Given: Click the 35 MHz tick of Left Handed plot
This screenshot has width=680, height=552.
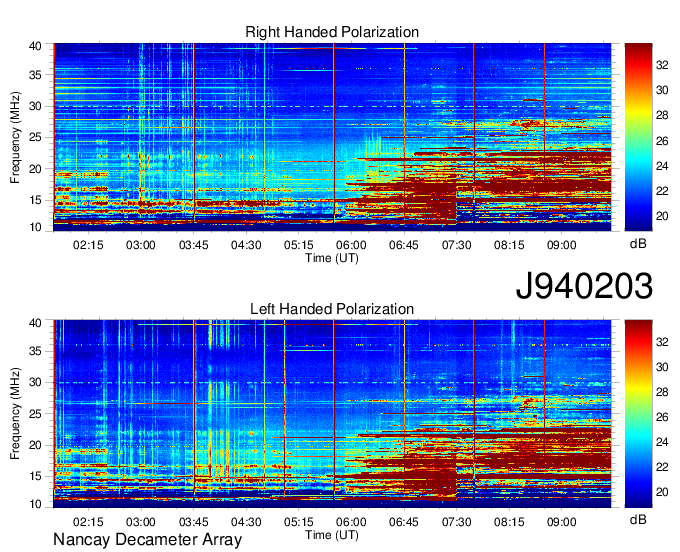Looking at the screenshot, I should [35, 351].
